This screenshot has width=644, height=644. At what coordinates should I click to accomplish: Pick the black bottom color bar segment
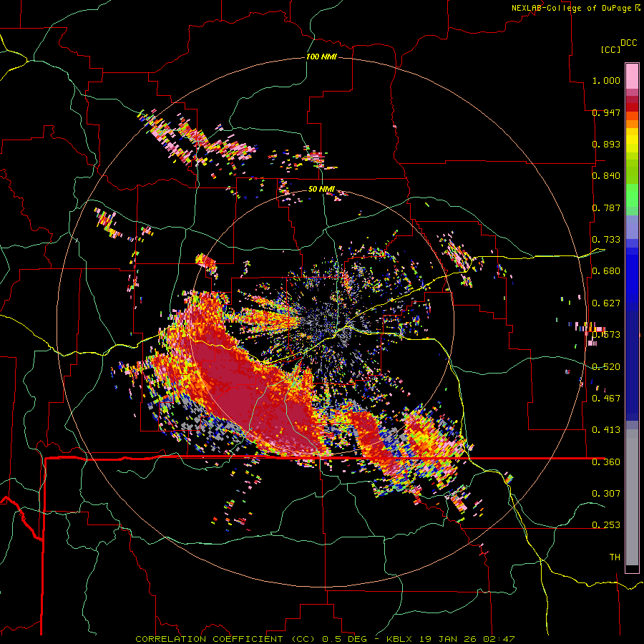[632, 569]
